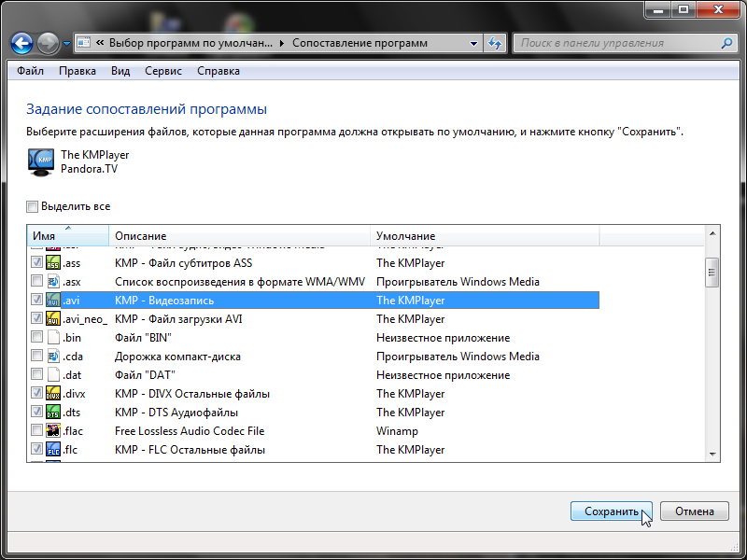747x560 pixels.
Task: Select Список воспроизведения в формате WMA/WMV text
Action: pyautogui.click(x=240, y=282)
